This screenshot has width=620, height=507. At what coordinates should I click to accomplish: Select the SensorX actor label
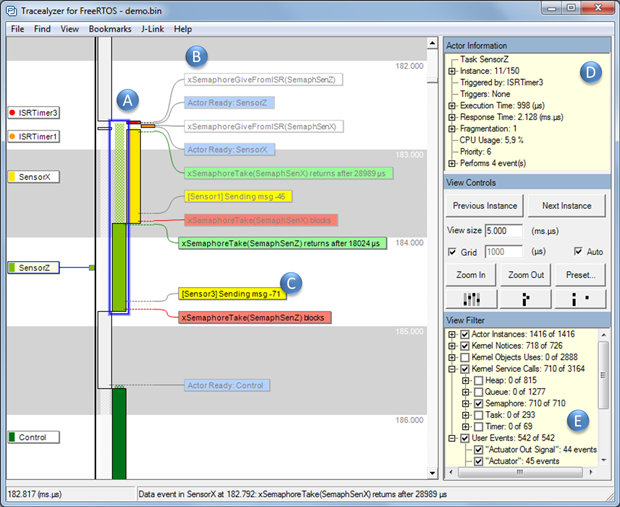pyautogui.click(x=34, y=177)
